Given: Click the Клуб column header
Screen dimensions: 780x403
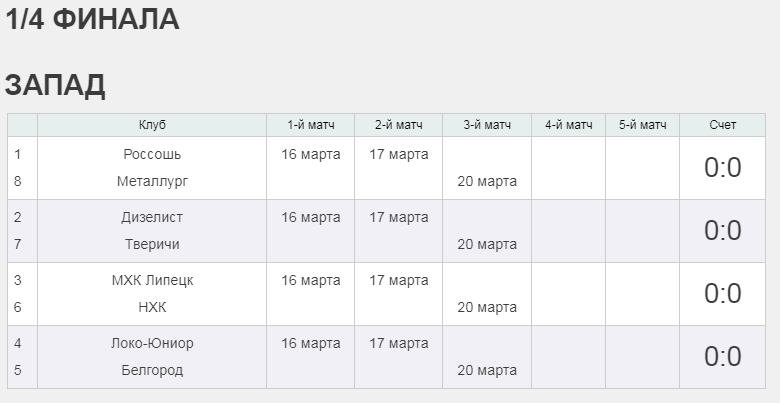Looking at the screenshot, I should pos(152,125).
